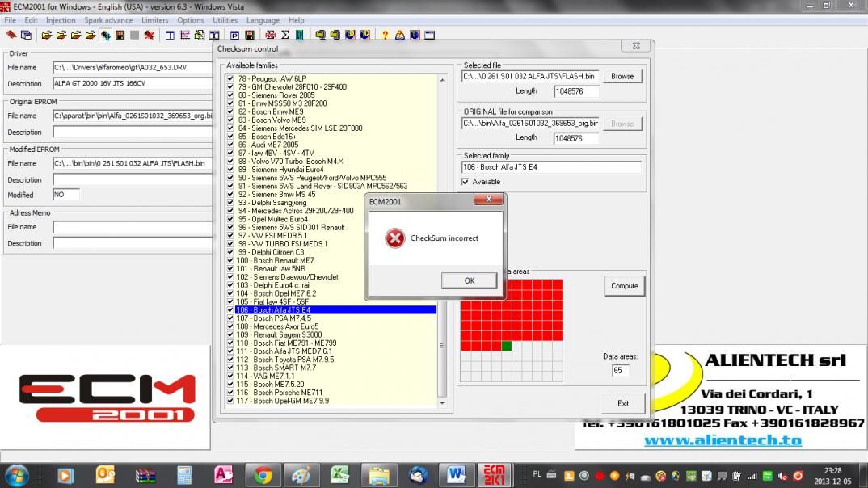This screenshot has width=868, height=488.
Task: Click the Compute button
Action: click(x=625, y=286)
